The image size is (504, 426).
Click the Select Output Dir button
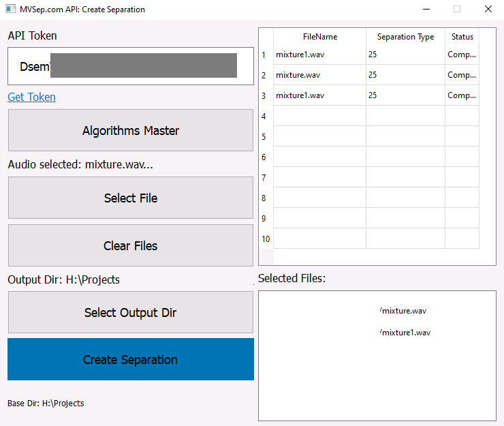click(x=130, y=312)
